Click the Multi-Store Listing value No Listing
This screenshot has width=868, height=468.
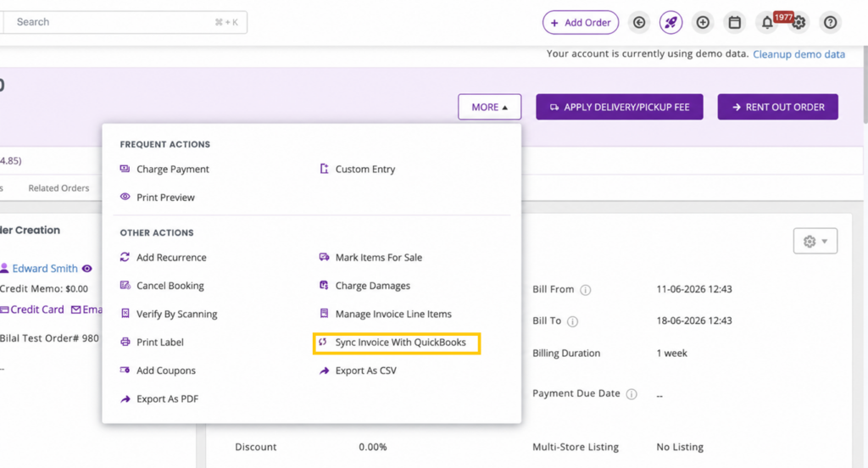tap(680, 447)
